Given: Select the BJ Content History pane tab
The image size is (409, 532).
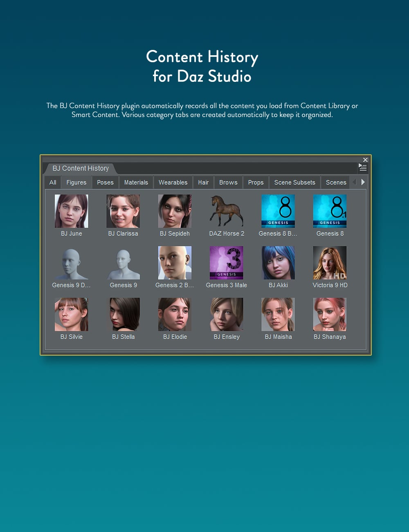Looking at the screenshot, I should pyautogui.click(x=81, y=168).
